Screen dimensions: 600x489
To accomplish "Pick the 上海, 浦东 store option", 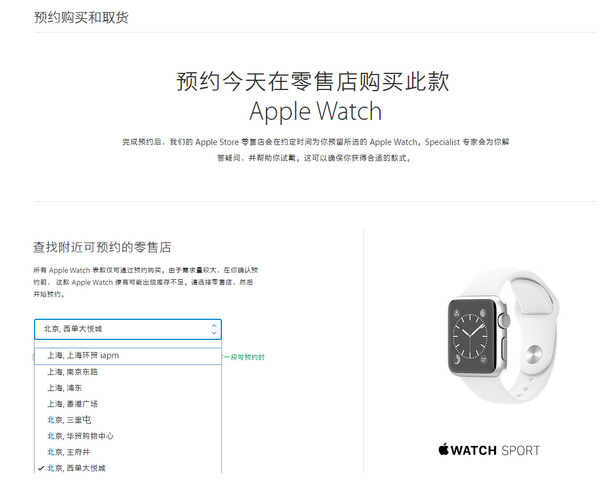I will pyautogui.click(x=128, y=388).
